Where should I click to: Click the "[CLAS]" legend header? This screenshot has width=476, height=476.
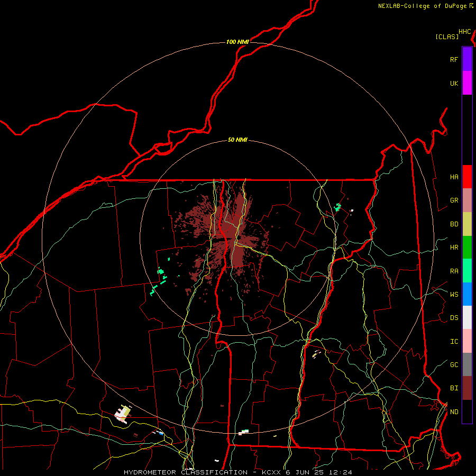(447, 36)
